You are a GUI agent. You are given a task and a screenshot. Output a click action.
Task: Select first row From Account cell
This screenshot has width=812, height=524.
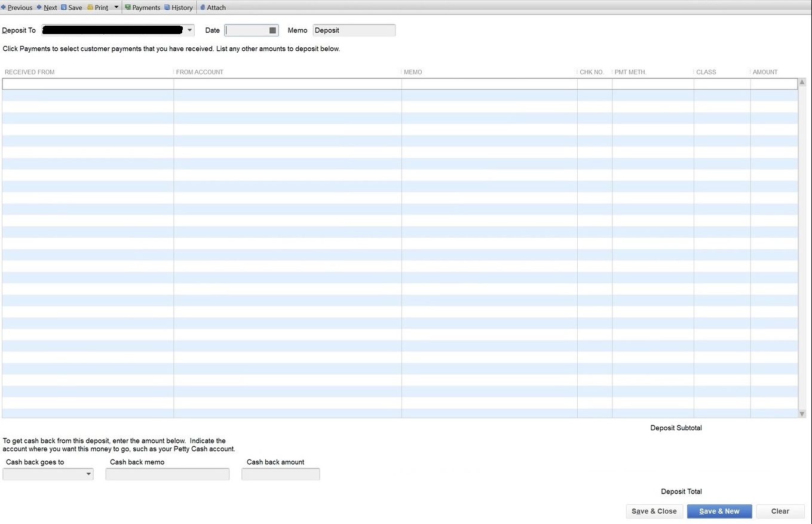click(x=287, y=84)
